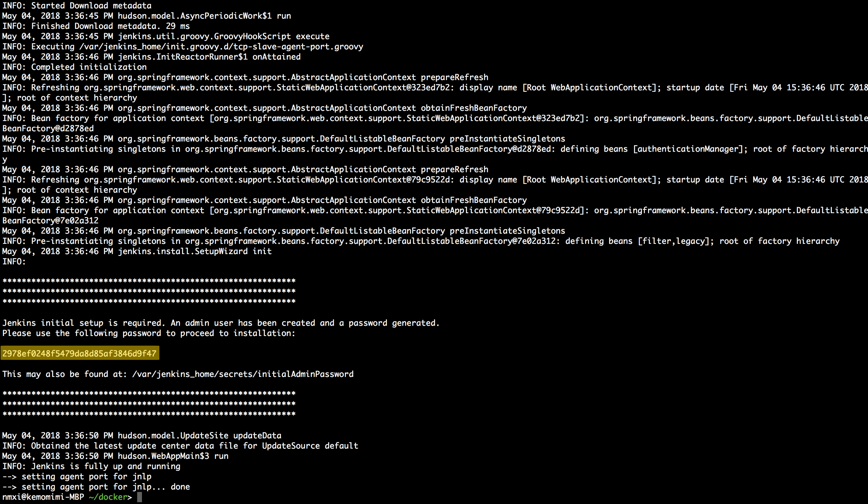This screenshot has height=504, width=868.
Task: Click the green ~/docker directory in the prompt
Action: coord(108,497)
